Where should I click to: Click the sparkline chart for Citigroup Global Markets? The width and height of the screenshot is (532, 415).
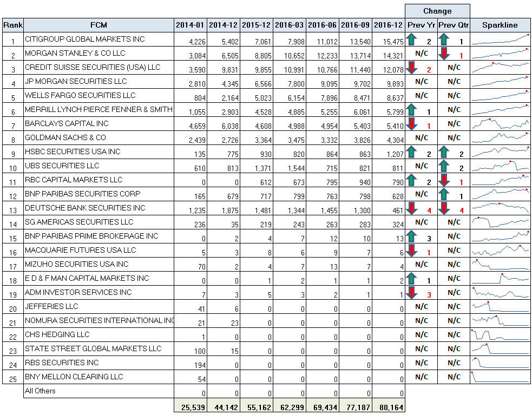[501, 39]
